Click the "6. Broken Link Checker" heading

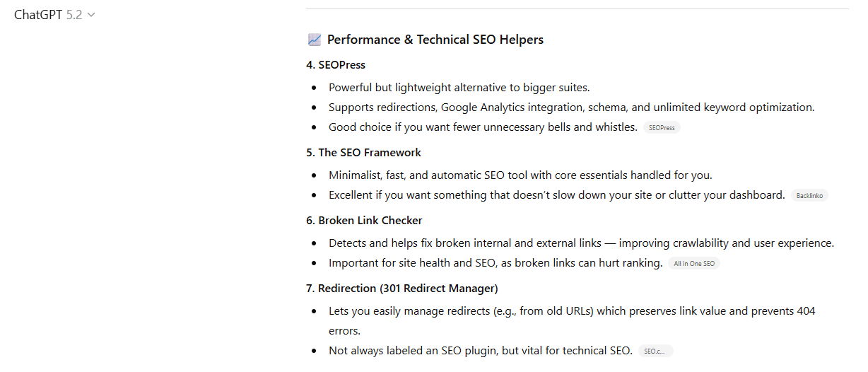[364, 221]
